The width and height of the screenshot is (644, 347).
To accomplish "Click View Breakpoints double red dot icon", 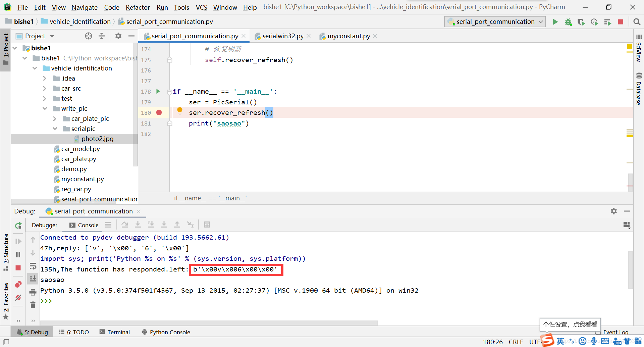I will point(18,285).
